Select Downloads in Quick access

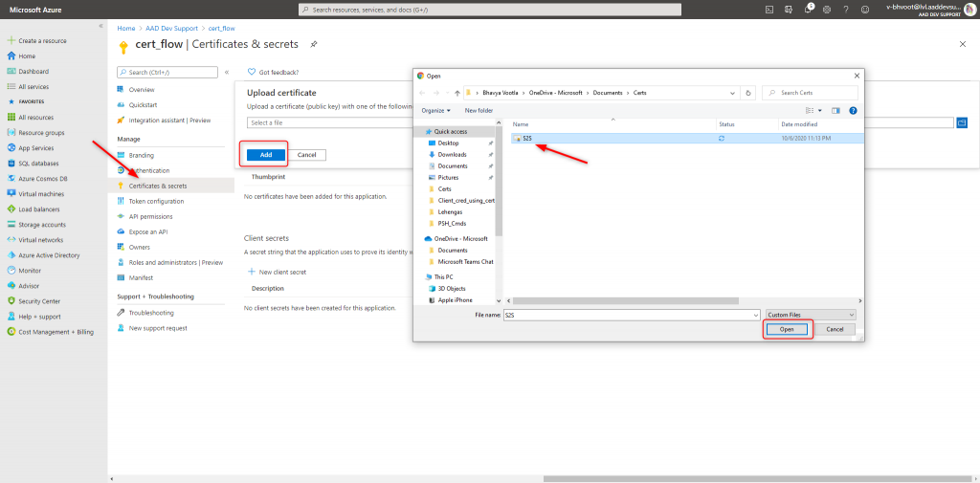pyautogui.click(x=452, y=154)
